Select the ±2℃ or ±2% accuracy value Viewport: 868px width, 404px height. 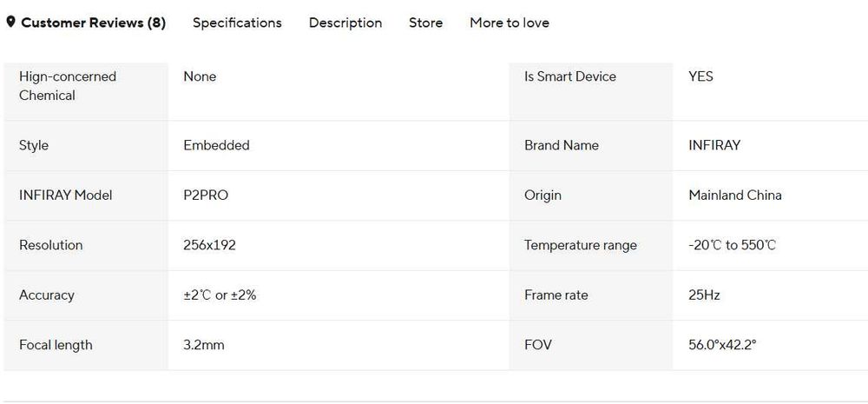tap(220, 295)
